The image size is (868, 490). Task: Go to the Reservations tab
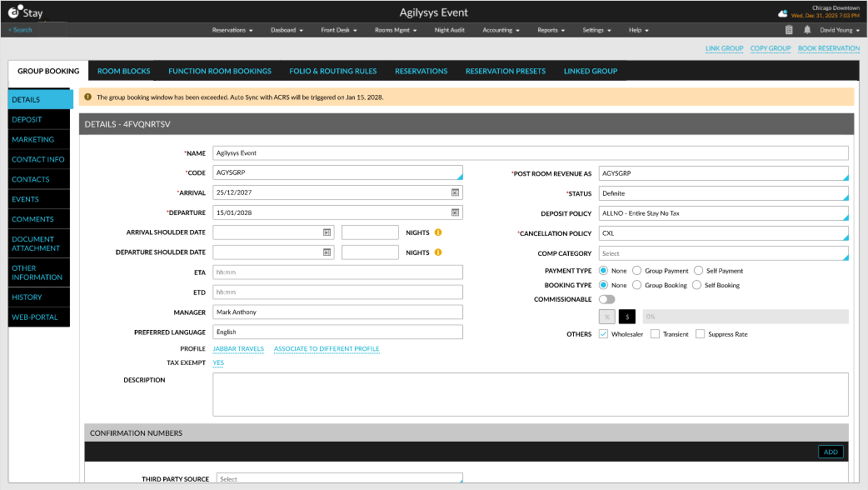[421, 71]
